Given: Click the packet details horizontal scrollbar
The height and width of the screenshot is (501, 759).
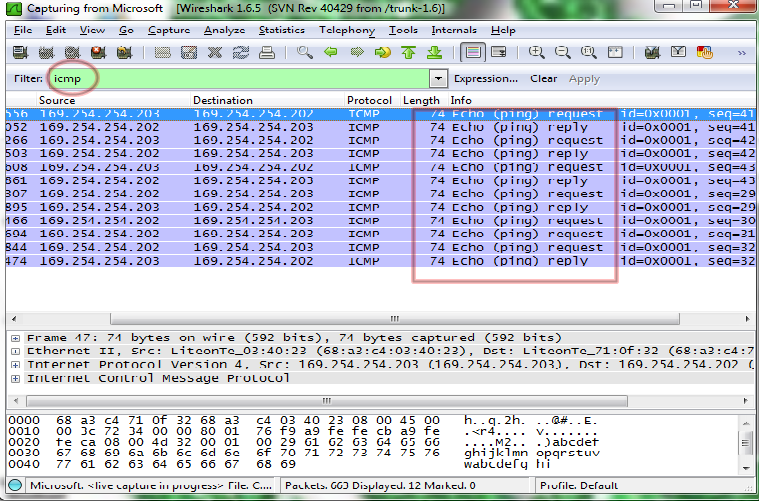Looking at the screenshot, I should (327, 401).
